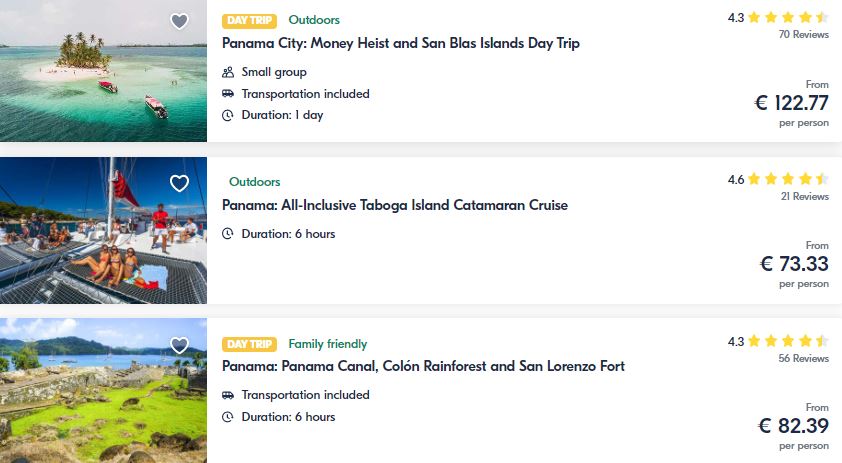Click the Small group people icon
Viewport: 842px width, 463px height.
[x=228, y=72]
